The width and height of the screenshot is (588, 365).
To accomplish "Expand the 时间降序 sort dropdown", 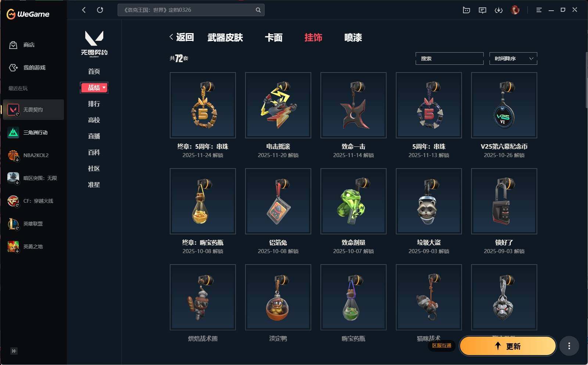I will 513,59.
